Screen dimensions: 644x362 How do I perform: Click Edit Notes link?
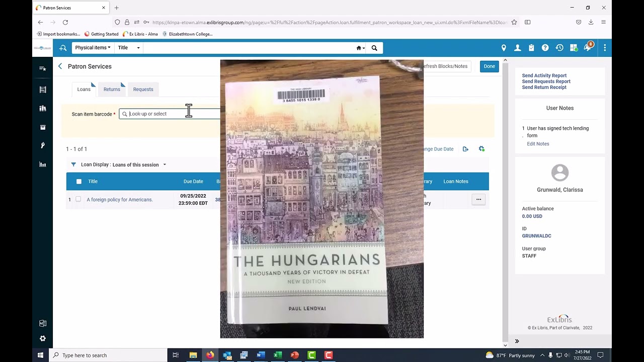pyautogui.click(x=538, y=144)
